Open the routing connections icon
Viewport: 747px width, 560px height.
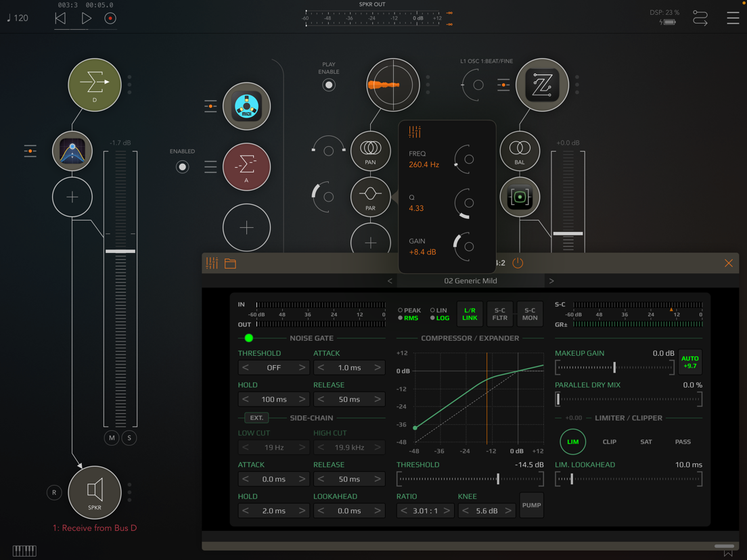pos(700,18)
